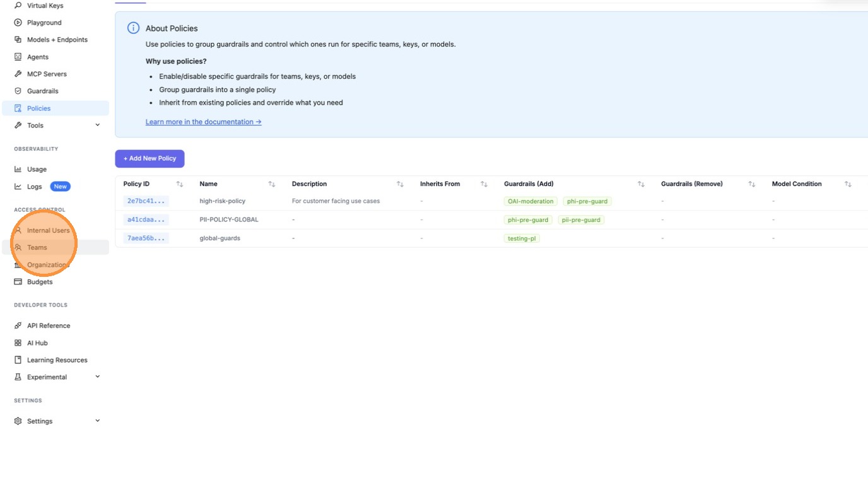Open policy ID 7aea56b...

[x=146, y=238]
